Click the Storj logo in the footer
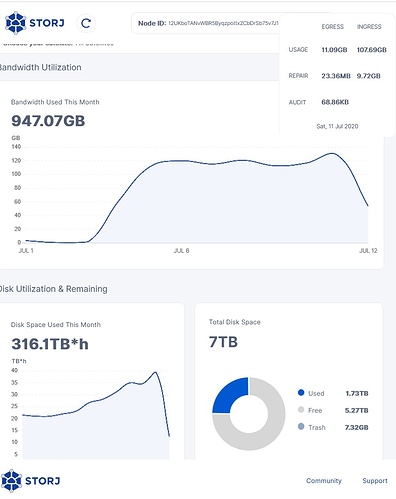396x499 pixels. coord(31,481)
